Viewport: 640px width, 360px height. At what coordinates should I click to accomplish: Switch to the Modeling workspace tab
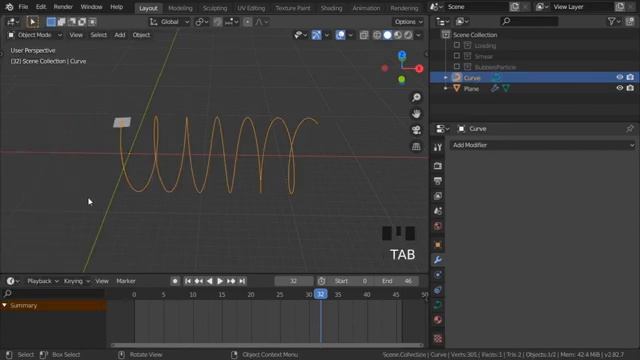(180, 8)
